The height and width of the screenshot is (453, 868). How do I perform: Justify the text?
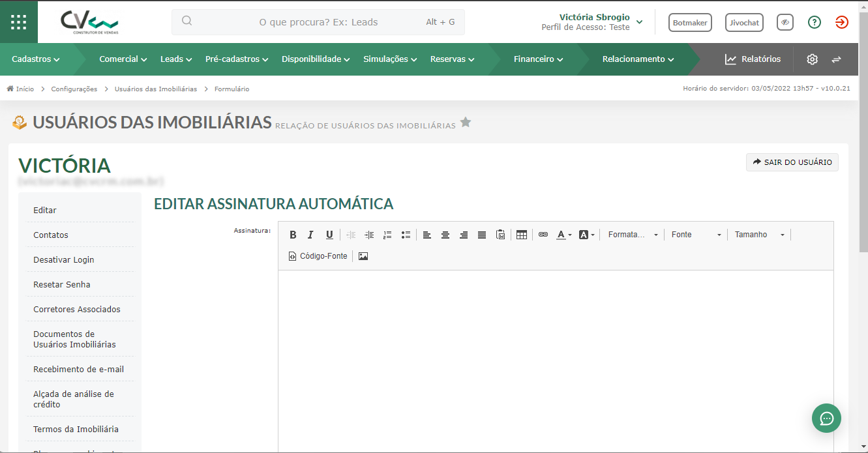pos(482,235)
